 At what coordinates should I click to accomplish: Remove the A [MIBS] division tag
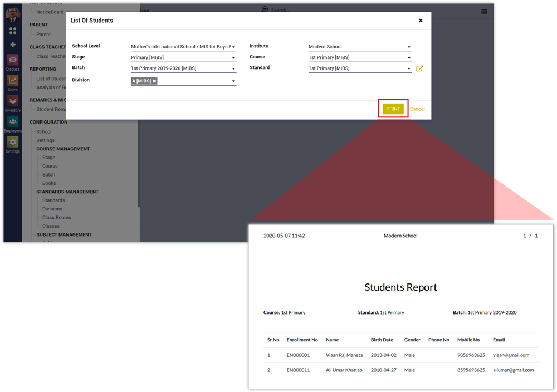155,81
